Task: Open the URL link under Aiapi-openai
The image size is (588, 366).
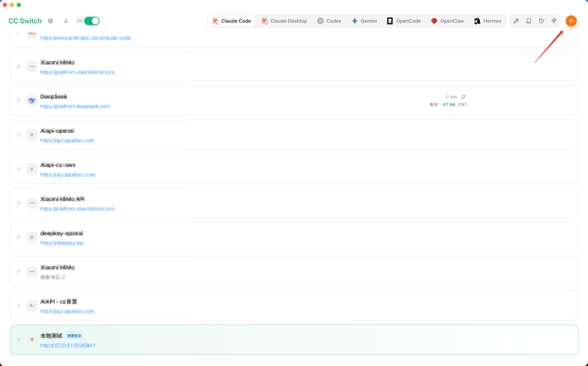Action: click(x=67, y=140)
